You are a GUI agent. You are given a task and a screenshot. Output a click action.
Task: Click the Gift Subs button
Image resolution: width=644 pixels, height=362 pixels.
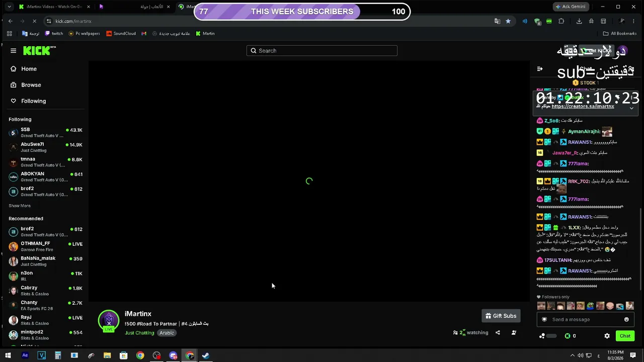(x=501, y=316)
